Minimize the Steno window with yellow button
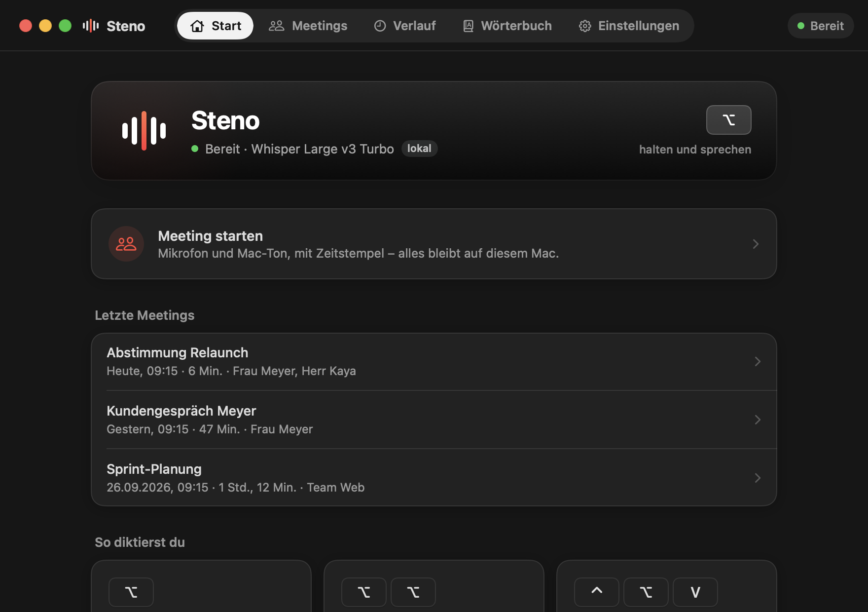 [45, 26]
